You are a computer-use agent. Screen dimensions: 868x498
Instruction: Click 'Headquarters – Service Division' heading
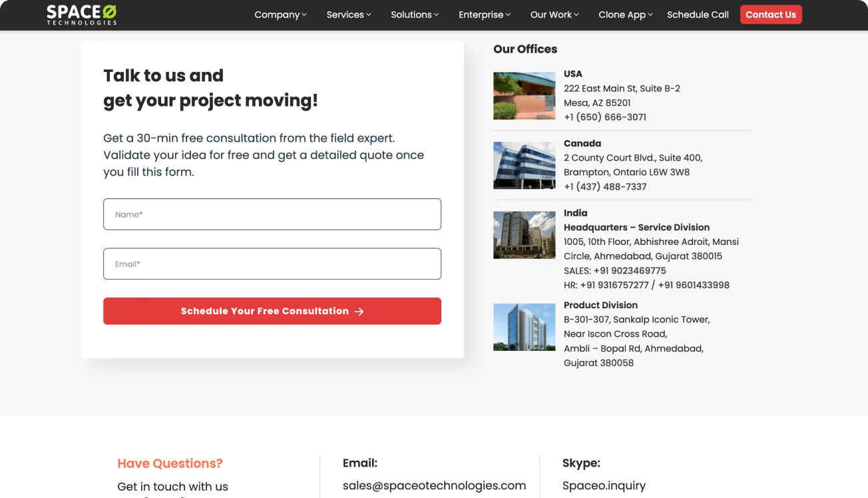(637, 228)
